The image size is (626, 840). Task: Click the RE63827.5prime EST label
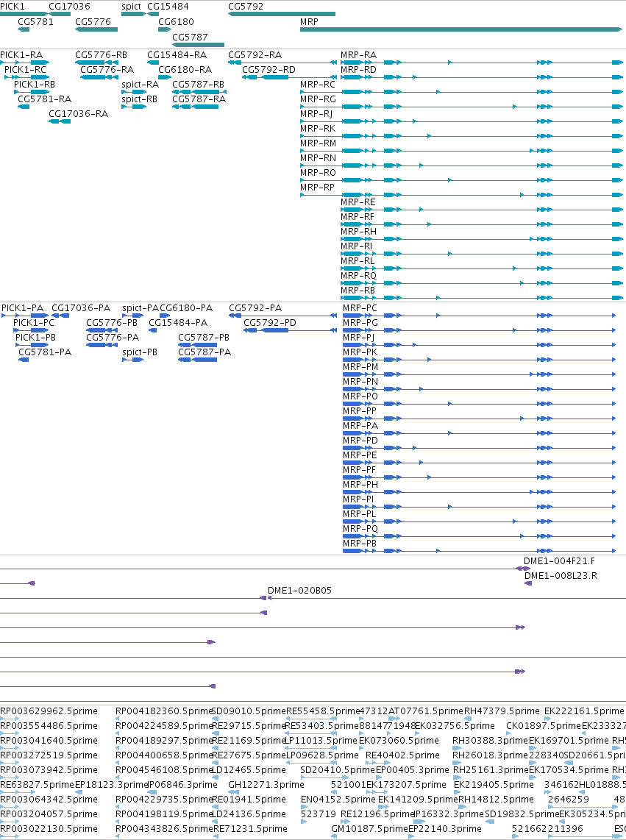37,785
